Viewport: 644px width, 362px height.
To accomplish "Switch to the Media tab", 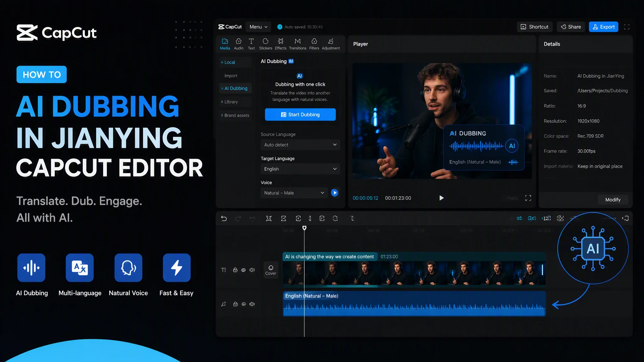I will [x=225, y=44].
